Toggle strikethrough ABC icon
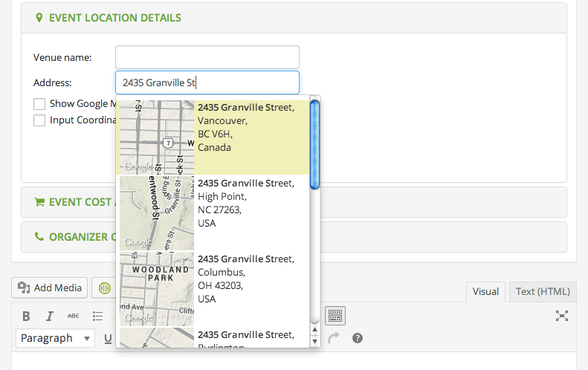This screenshot has height=370, width=588. tap(73, 316)
